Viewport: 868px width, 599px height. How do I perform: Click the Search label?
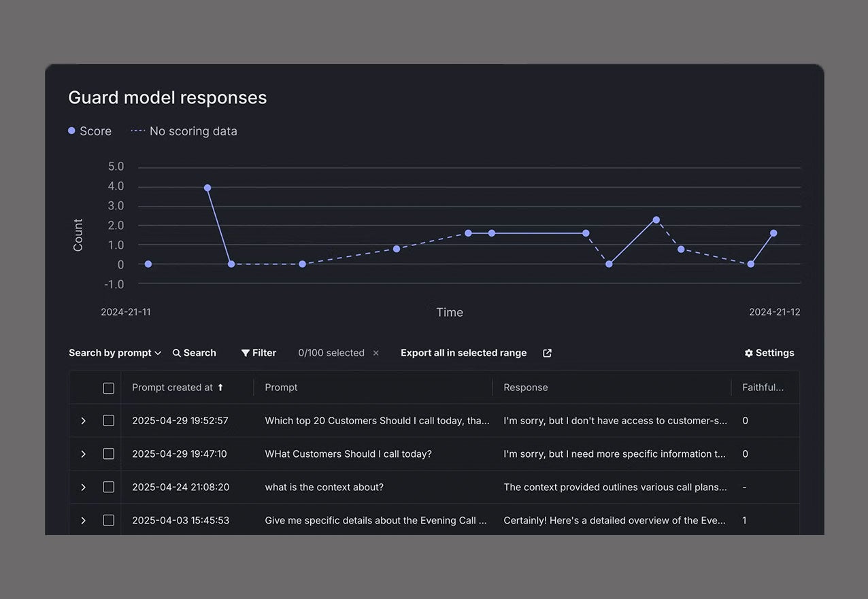pyautogui.click(x=199, y=352)
